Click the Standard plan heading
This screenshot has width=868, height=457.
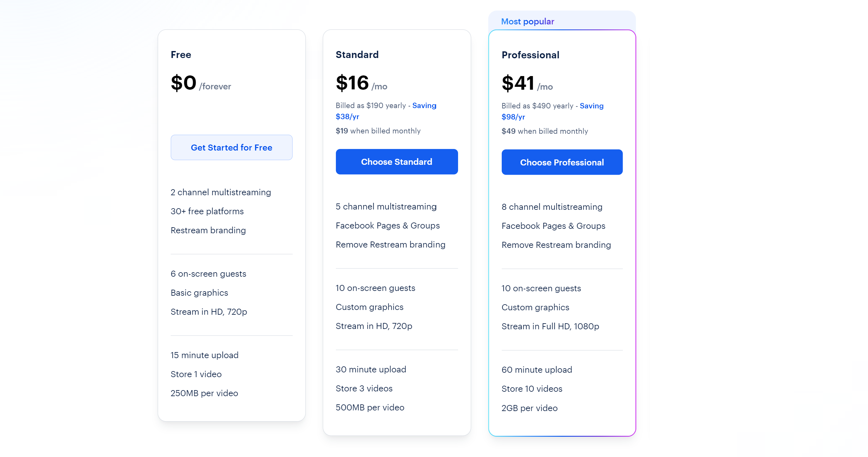pos(357,55)
